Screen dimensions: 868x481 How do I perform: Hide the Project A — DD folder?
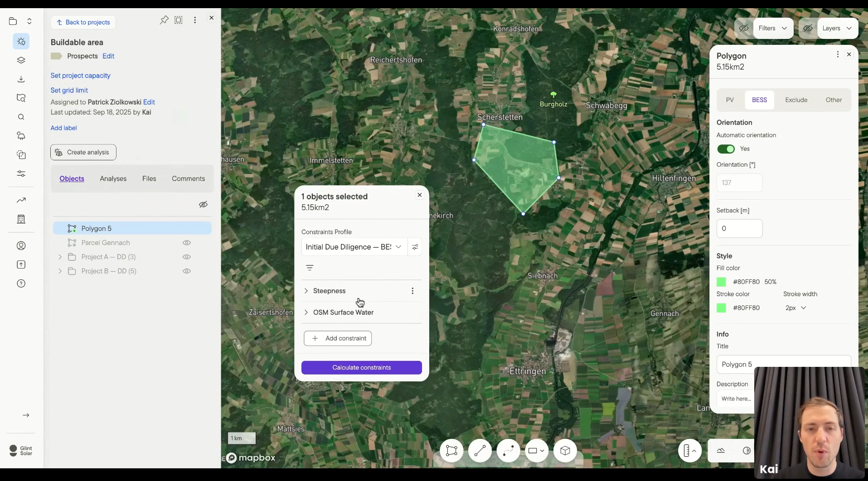pos(187,257)
